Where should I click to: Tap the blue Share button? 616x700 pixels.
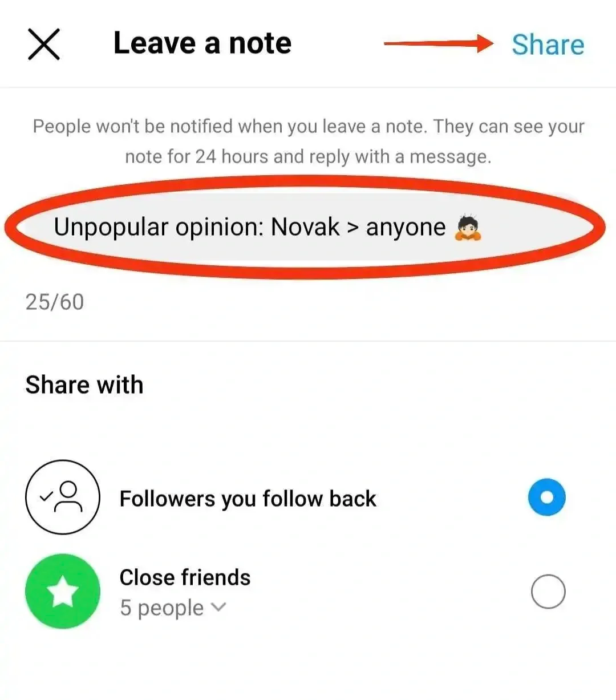[548, 44]
